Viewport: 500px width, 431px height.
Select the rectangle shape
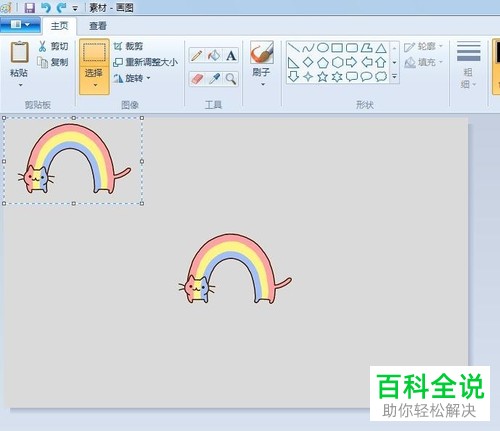(337, 48)
